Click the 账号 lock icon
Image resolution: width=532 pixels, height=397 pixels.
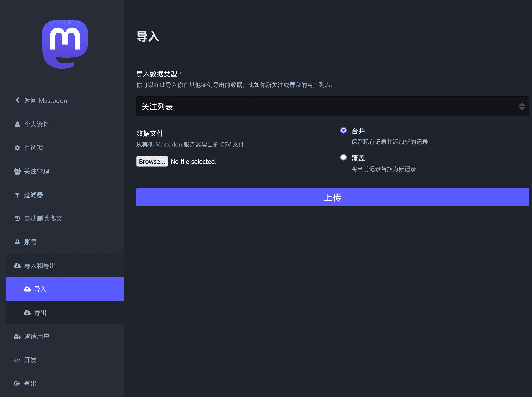click(17, 242)
